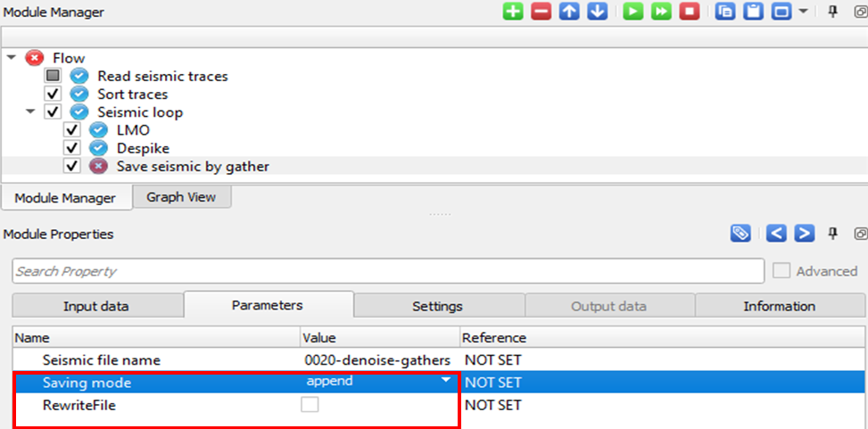Stop execution with the red stop icon

690,12
